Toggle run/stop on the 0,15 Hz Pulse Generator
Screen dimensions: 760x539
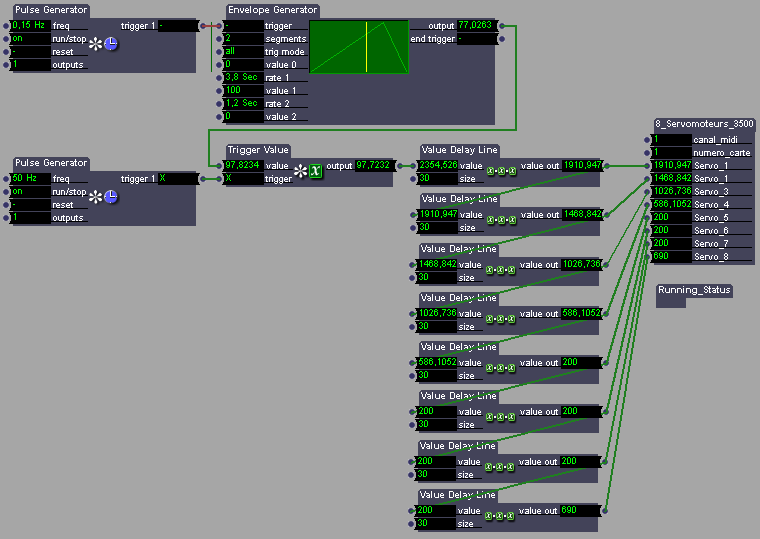tap(30, 38)
